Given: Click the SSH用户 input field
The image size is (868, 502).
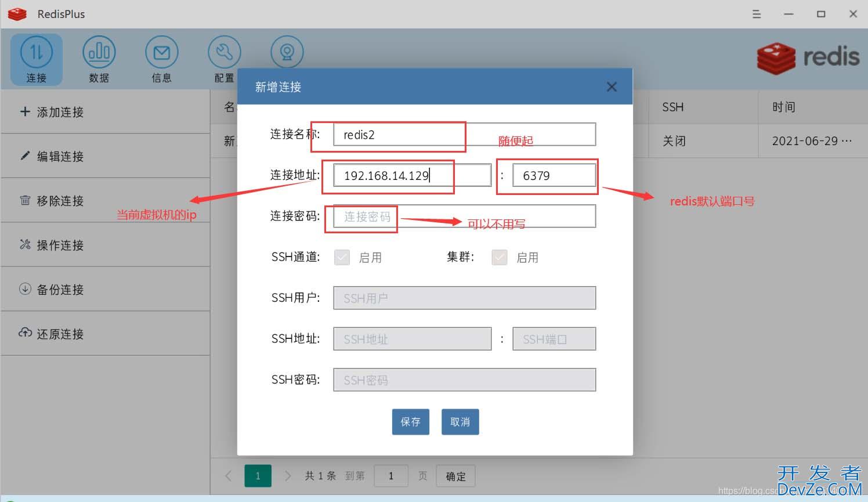Looking at the screenshot, I should point(465,298).
